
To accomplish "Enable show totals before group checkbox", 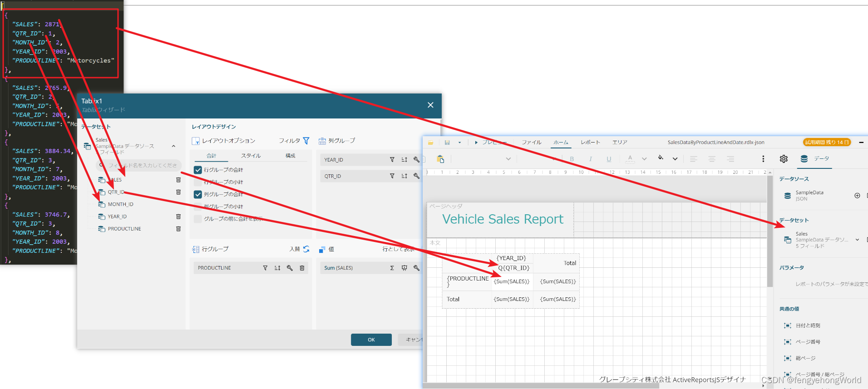I will 198,219.
